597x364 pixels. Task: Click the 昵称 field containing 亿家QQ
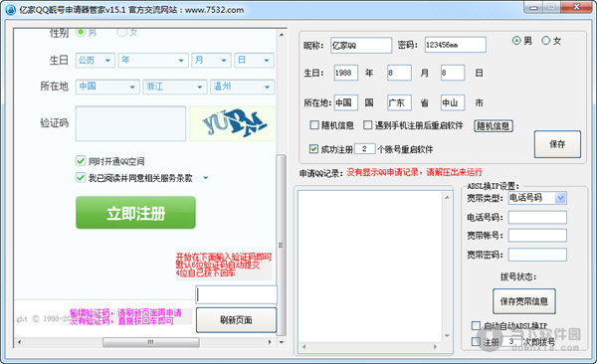(361, 45)
